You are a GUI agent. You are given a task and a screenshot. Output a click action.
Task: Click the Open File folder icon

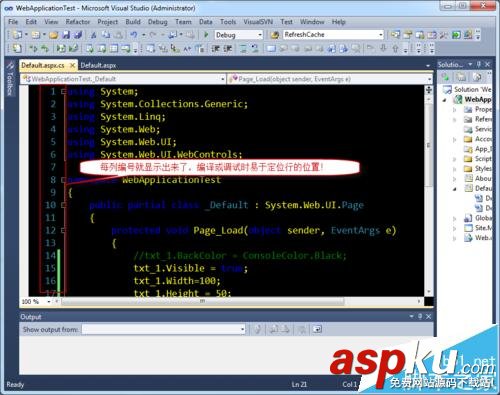pos(54,35)
